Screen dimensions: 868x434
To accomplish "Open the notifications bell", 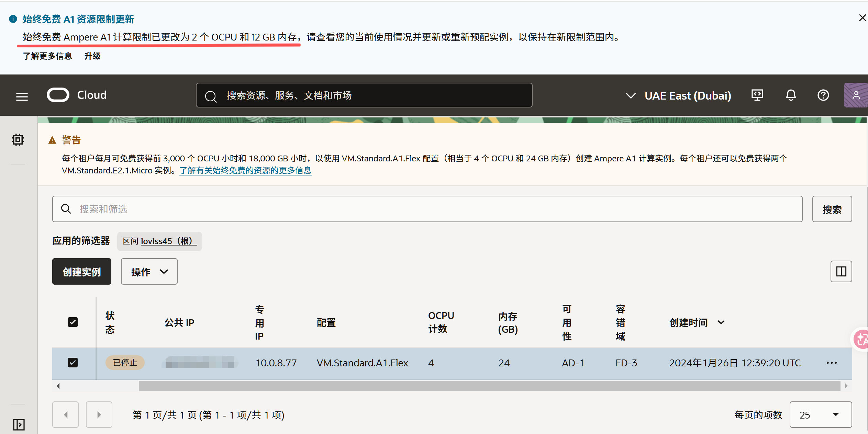I will (x=791, y=95).
